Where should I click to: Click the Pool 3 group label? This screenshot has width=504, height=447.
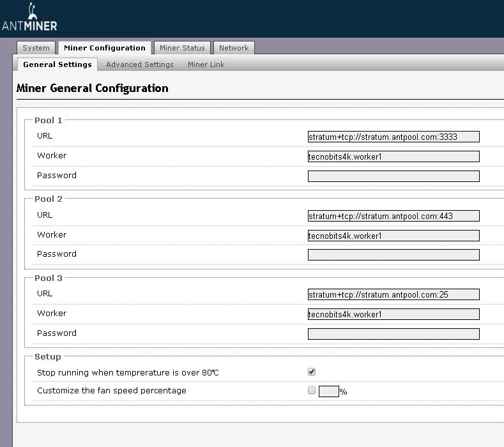click(x=48, y=278)
